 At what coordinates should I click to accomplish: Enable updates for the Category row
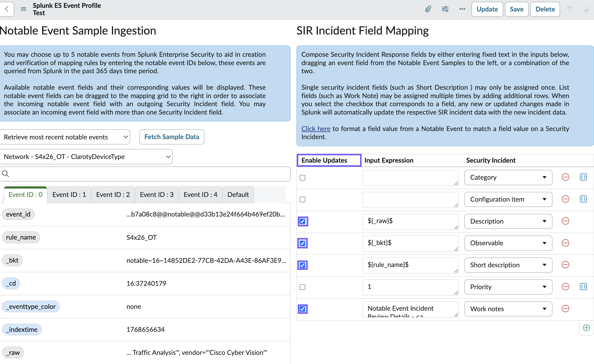(302, 178)
